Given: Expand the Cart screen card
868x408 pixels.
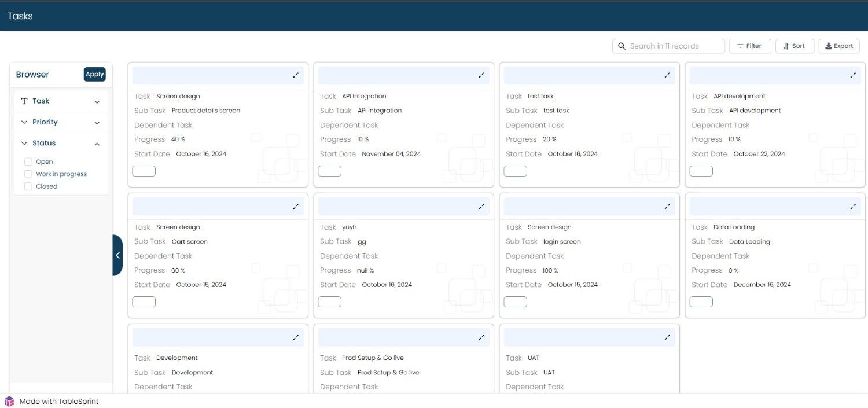Looking at the screenshot, I should [x=296, y=206].
